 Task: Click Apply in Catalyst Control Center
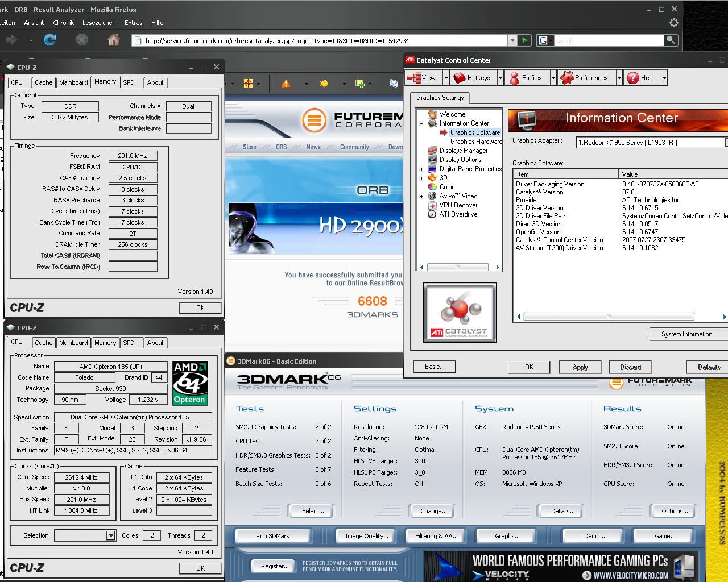pos(580,367)
